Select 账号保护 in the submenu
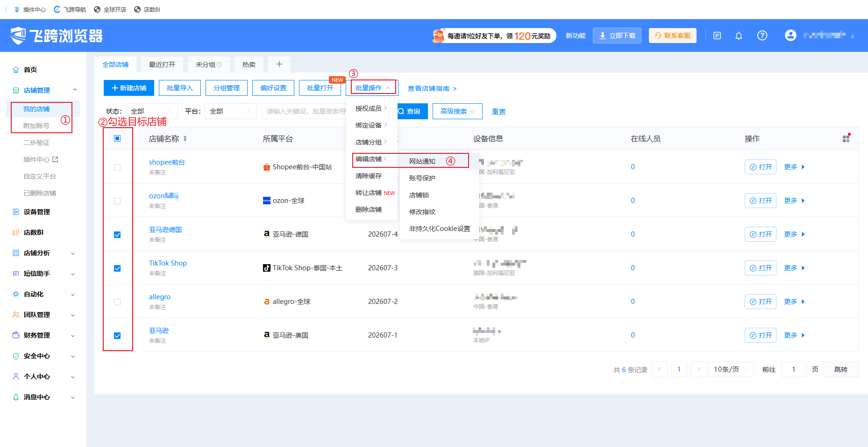 422,178
